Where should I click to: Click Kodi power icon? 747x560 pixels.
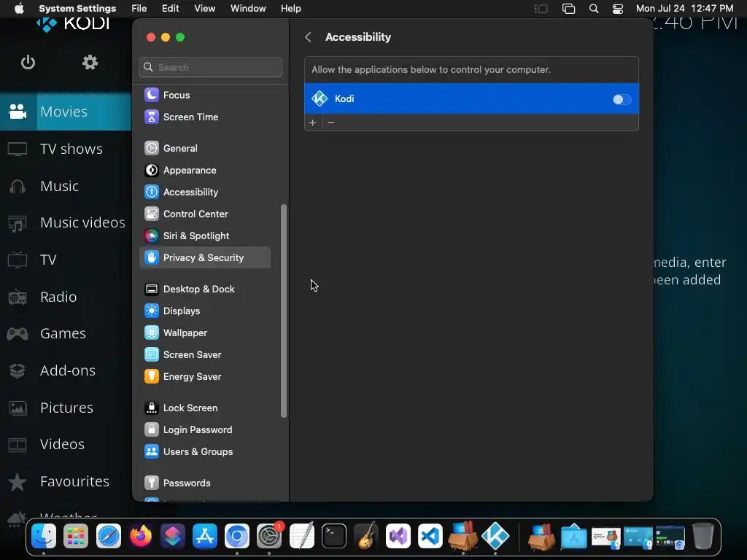(28, 63)
